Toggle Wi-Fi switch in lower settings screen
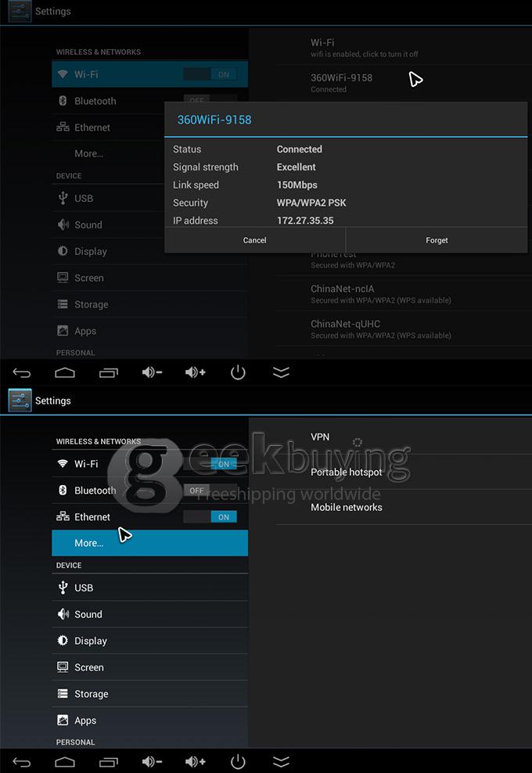The image size is (532, 773). point(210,464)
